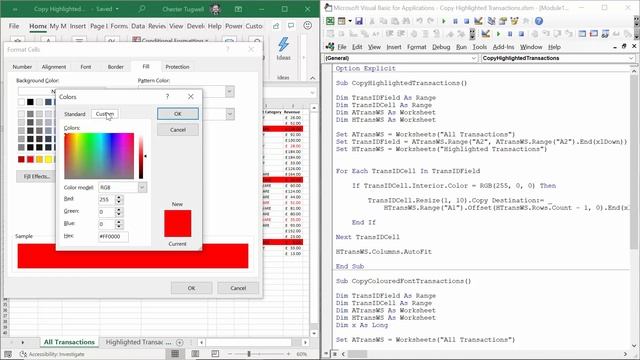This screenshot has width=640, height=360.
Task: Select the Protection tab in Format Cells
Action: [x=177, y=67]
